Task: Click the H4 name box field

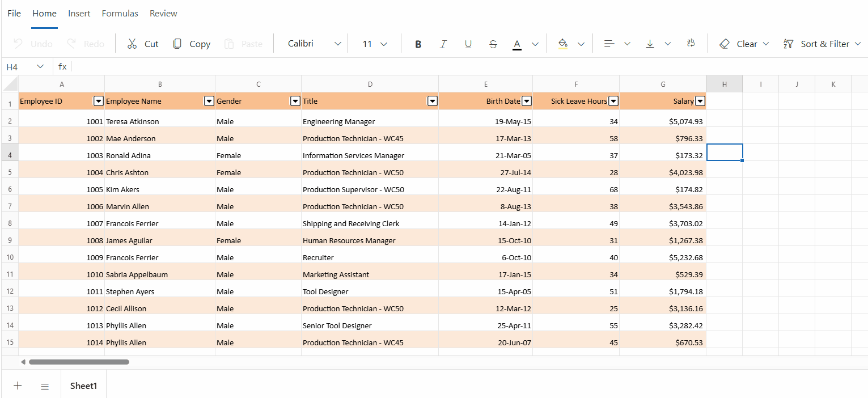Action: coord(18,67)
